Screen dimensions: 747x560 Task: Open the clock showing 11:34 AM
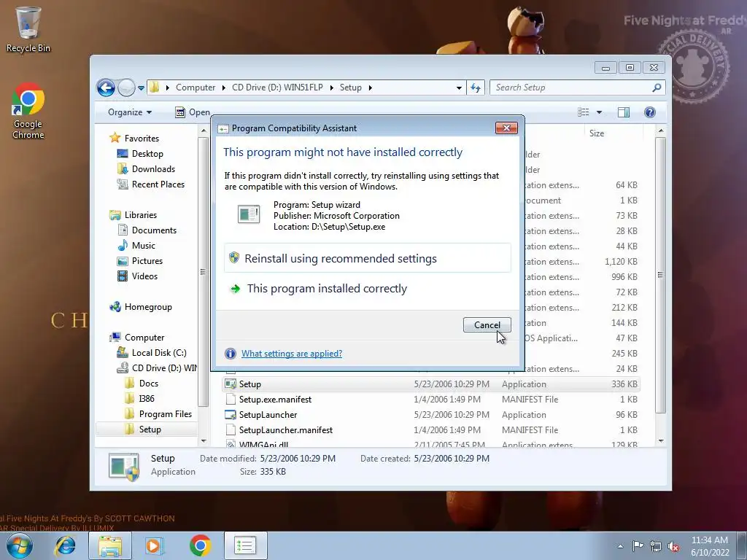[710, 546]
